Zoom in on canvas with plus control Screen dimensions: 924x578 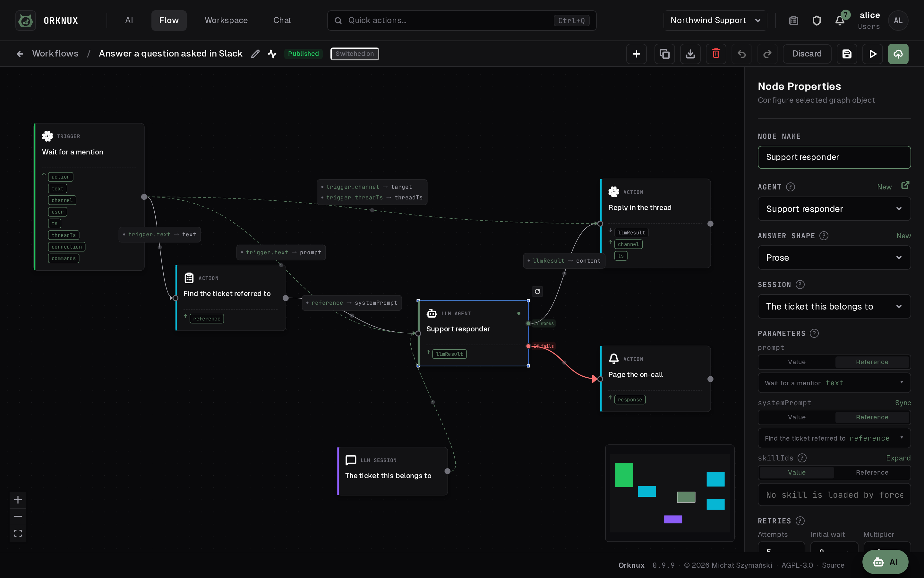(x=18, y=500)
